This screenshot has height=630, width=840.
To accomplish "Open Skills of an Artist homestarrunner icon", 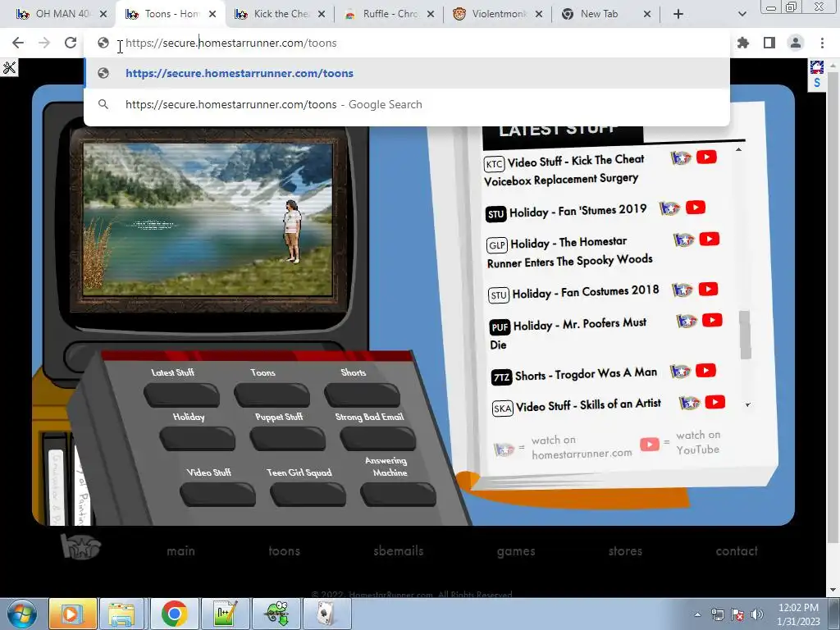I will (x=690, y=402).
